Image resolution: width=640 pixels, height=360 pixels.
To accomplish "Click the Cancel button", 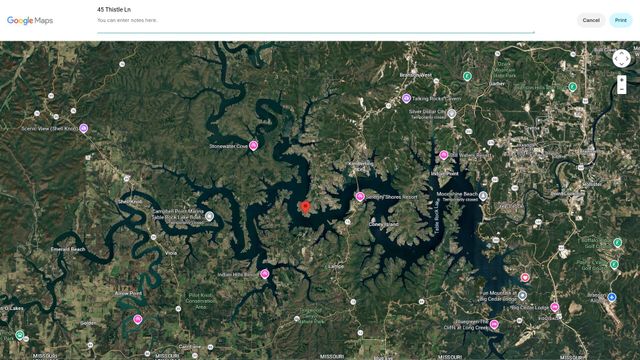I will 591,20.
